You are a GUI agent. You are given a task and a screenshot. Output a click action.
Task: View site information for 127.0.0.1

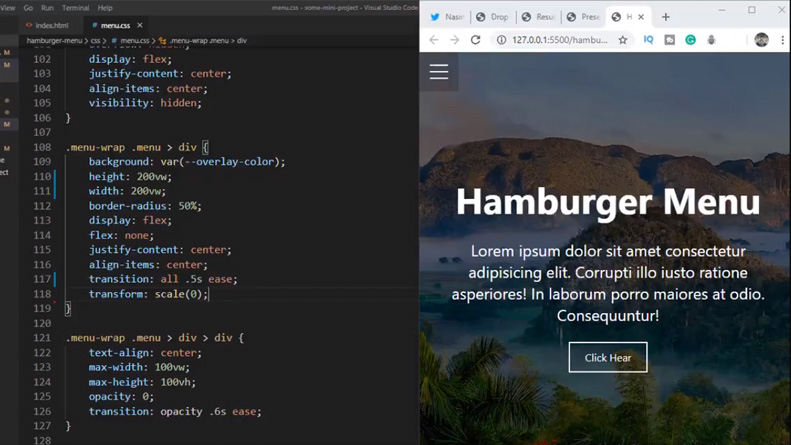point(501,40)
